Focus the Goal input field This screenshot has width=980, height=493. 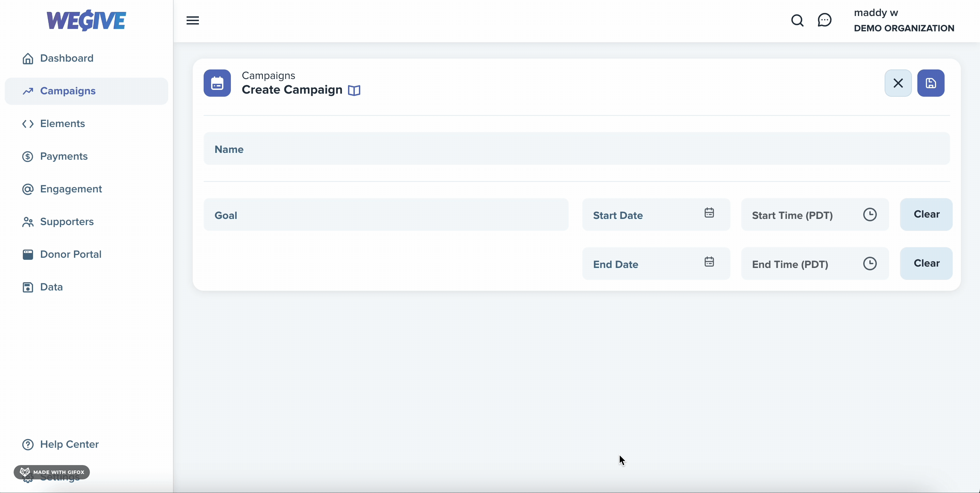coord(386,215)
